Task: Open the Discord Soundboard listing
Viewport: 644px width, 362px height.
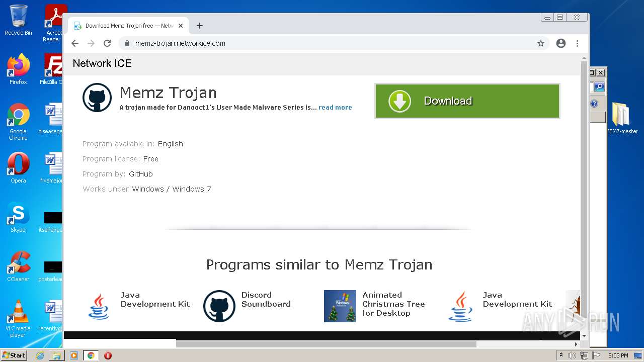Action: [266, 300]
